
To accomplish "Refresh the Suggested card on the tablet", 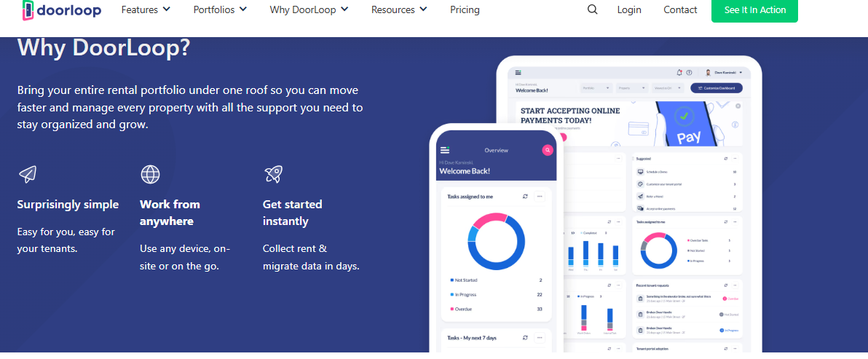I will tap(726, 159).
